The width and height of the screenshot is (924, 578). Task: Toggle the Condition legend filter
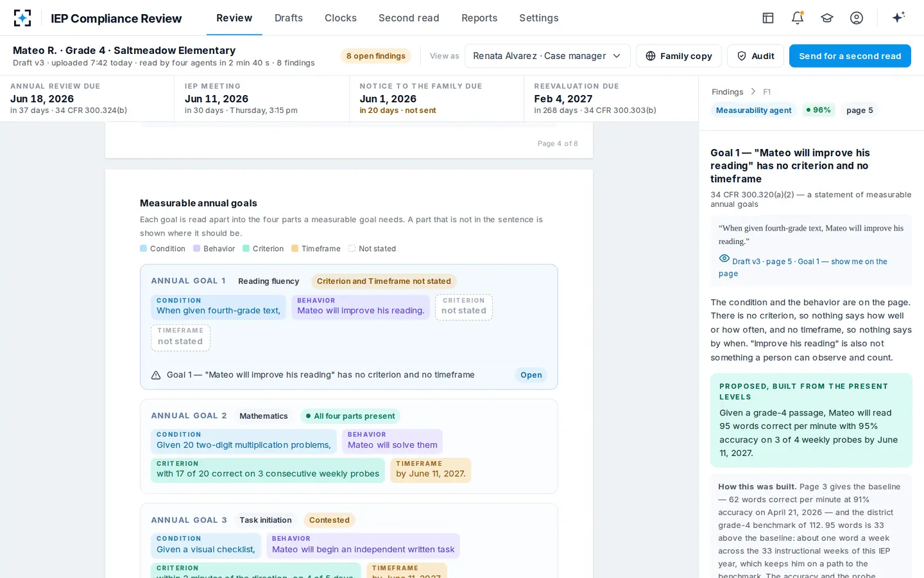162,249
